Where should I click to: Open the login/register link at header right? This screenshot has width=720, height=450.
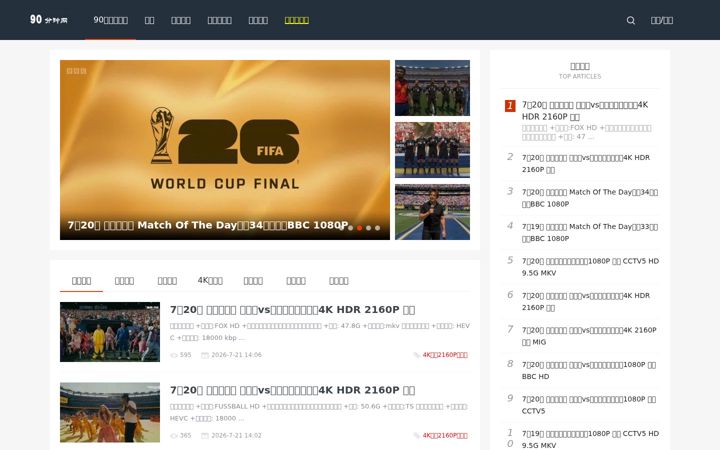point(662,20)
